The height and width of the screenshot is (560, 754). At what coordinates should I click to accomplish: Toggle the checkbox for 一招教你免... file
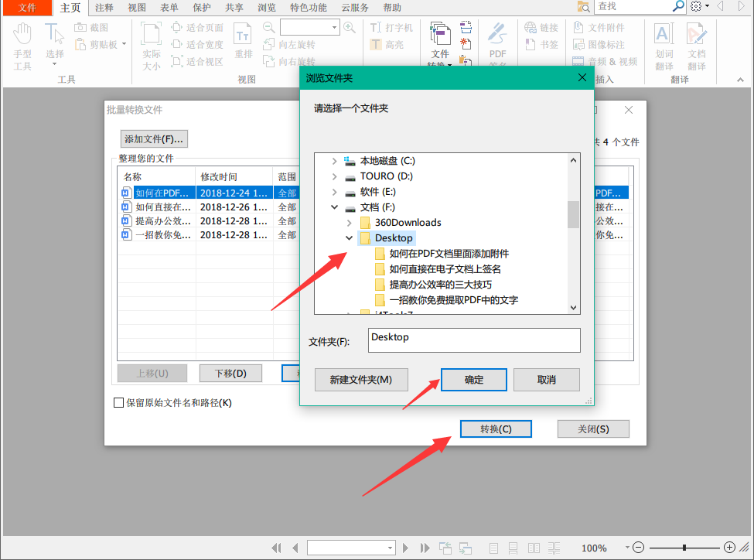pyautogui.click(x=126, y=234)
